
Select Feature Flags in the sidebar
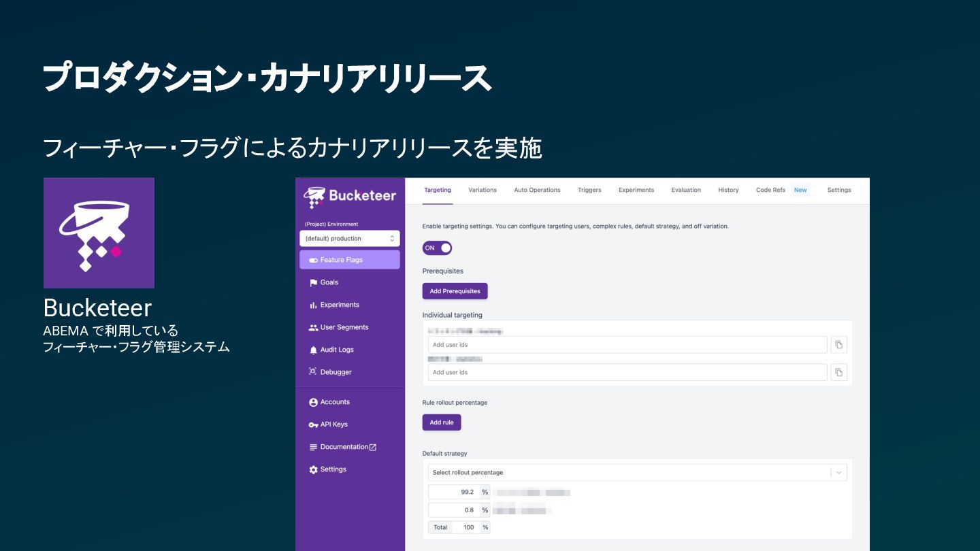350,260
